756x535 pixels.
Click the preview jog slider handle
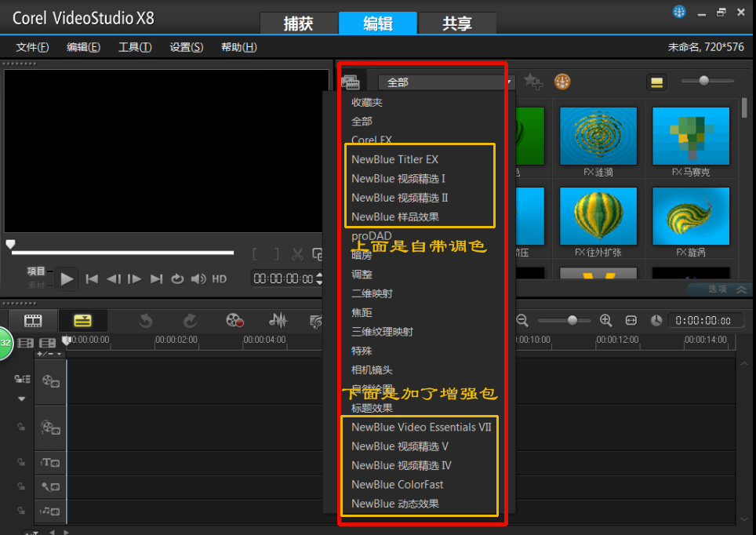click(10, 244)
